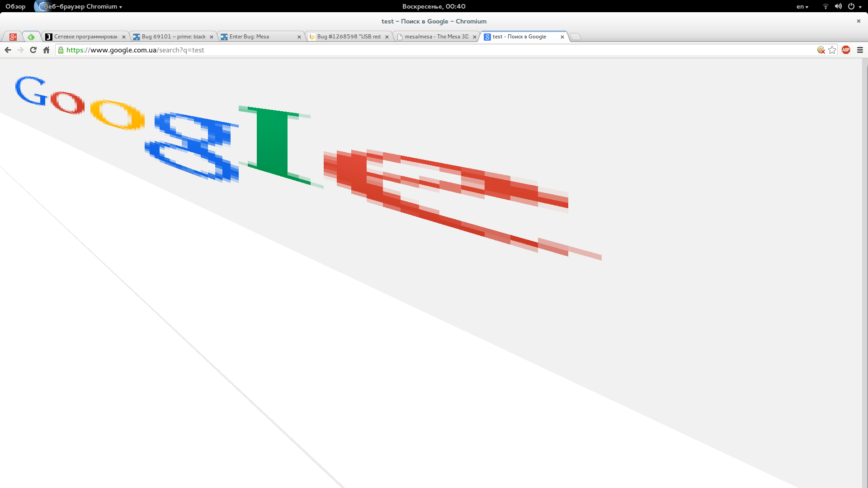Click the browser back arrow
The image size is (868, 488).
[x=8, y=50]
